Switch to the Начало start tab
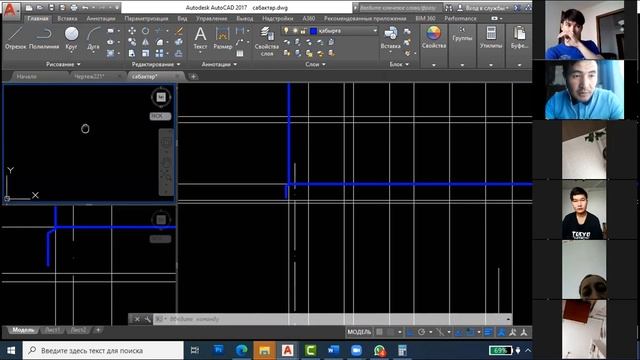This screenshot has width=640, height=360. pos(27,76)
